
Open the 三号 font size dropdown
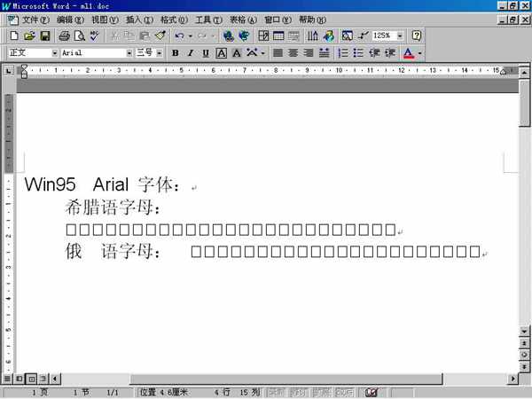(x=159, y=53)
